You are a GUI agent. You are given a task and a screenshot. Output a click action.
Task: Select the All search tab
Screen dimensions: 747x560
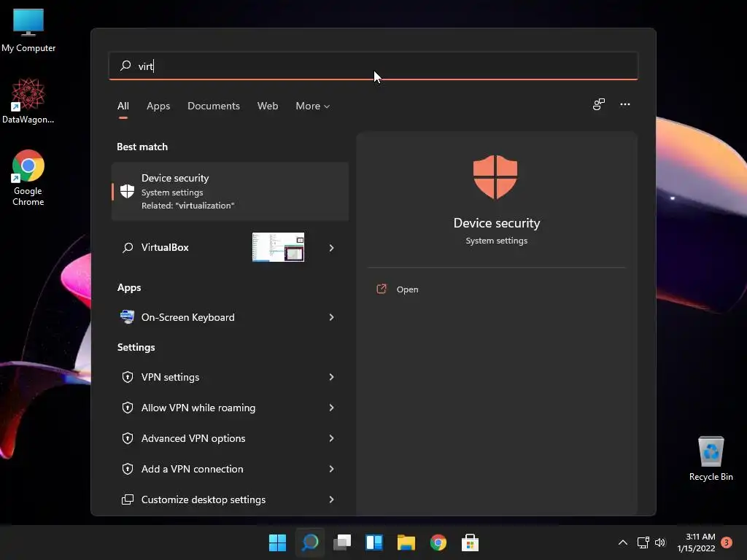pos(123,106)
